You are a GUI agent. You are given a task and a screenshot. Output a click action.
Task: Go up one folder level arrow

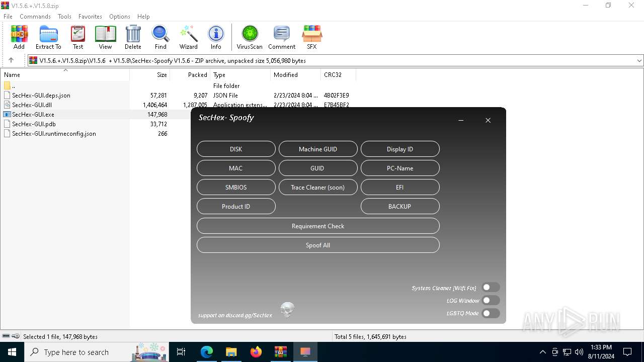tap(11, 60)
